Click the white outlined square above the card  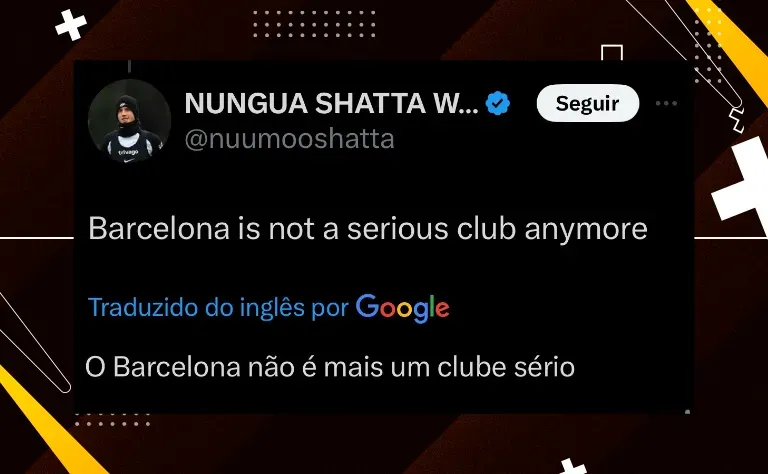[612, 53]
